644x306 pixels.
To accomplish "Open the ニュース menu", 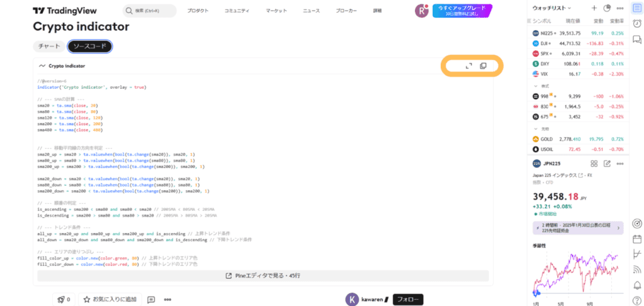I will point(311,11).
